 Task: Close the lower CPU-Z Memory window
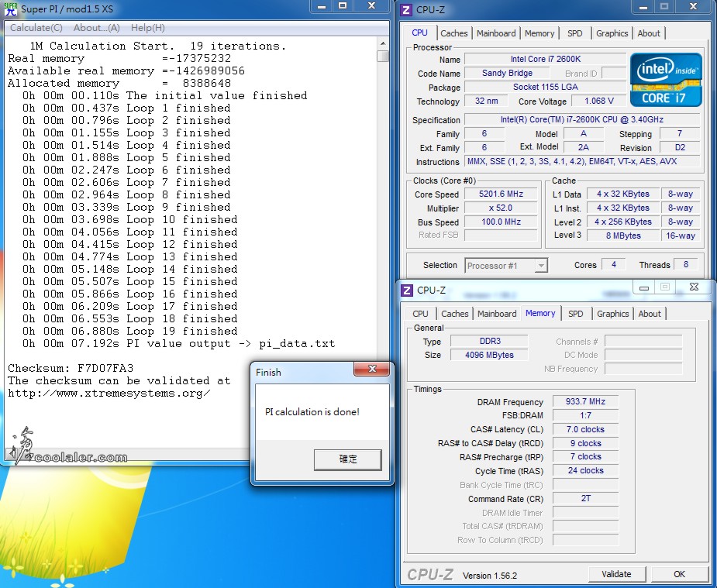(x=694, y=287)
